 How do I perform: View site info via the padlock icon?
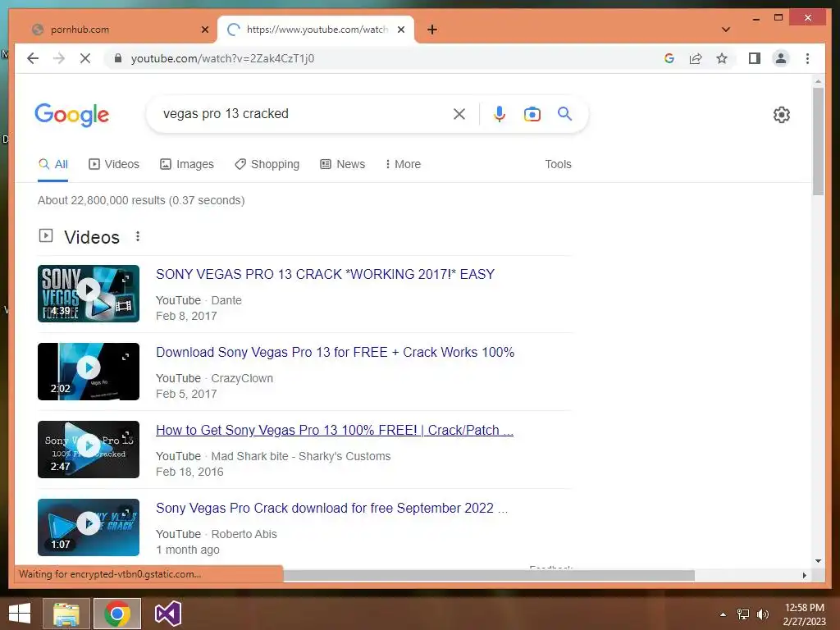pyautogui.click(x=118, y=58)
